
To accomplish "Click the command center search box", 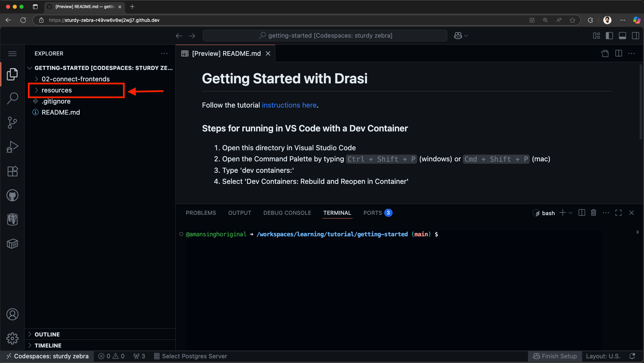I will pos(325,36).
